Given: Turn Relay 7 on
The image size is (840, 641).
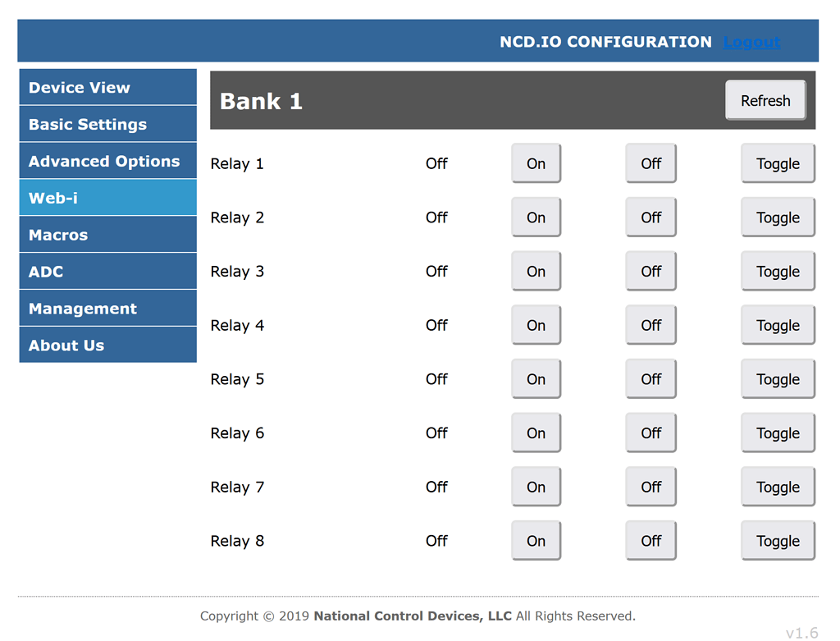Looking at the screenshot, I should tap(536, 487).
